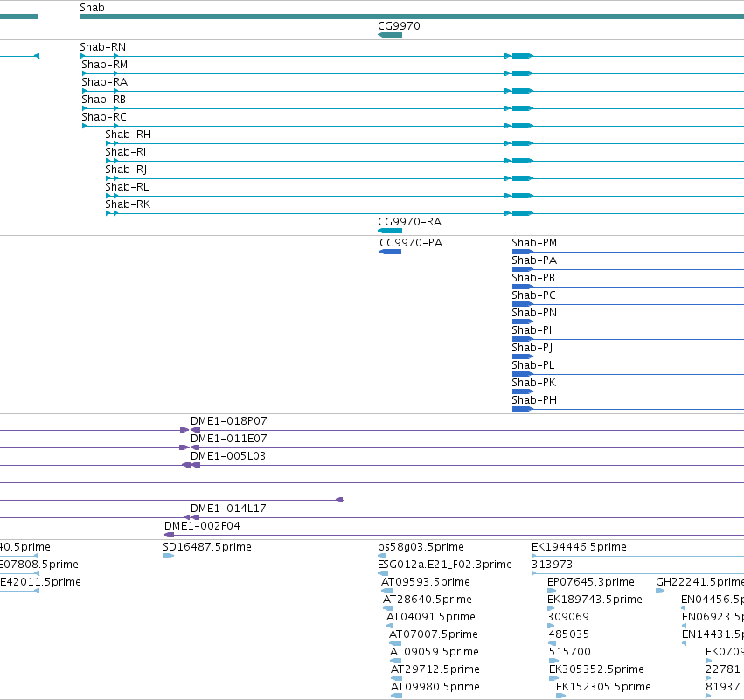Viewport: 744px width, 700px height.
Task: Click the CG9970-PA protein glyph
Action: coord(391,252)
